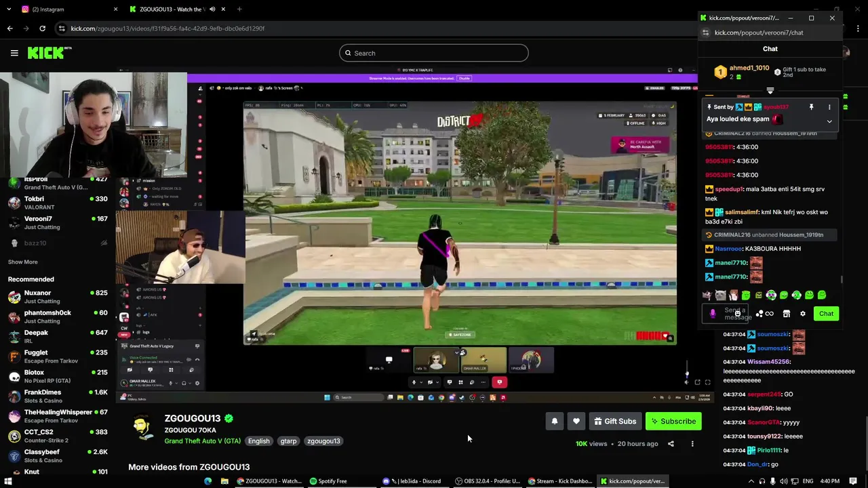Click the browser back arrow
868x488 pixels.
click(x=9, y=28)
